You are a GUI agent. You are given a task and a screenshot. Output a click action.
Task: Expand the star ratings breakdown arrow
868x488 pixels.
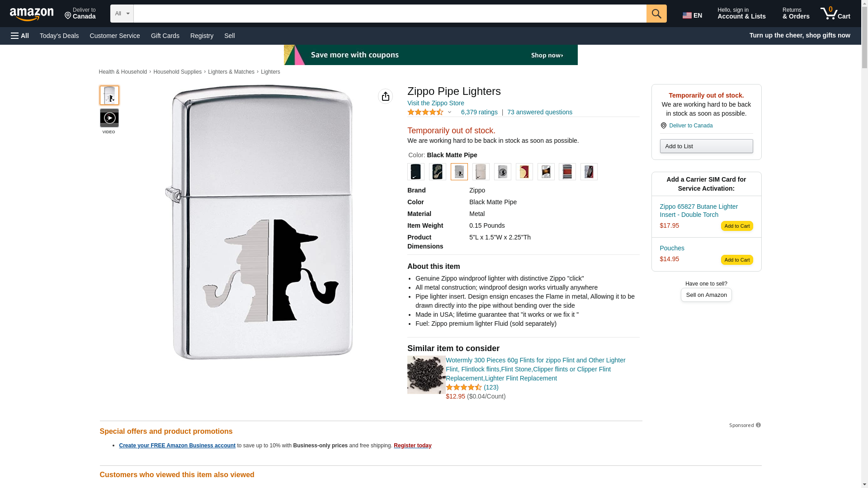coord(449,112)
